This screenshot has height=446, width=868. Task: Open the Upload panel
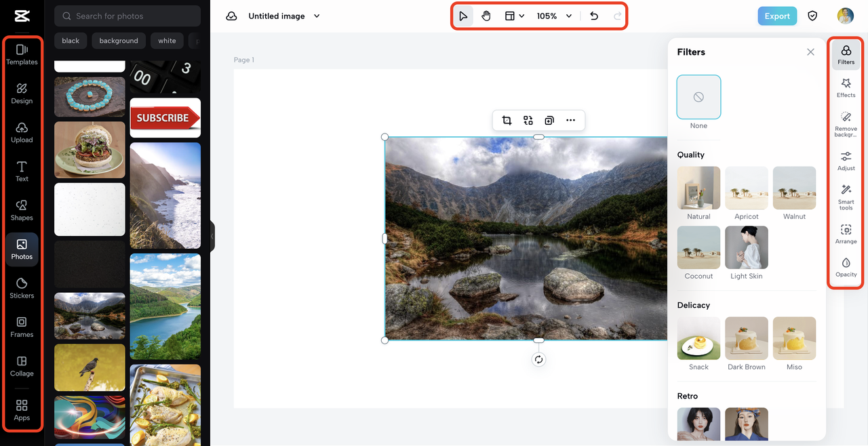pos(22,132)
